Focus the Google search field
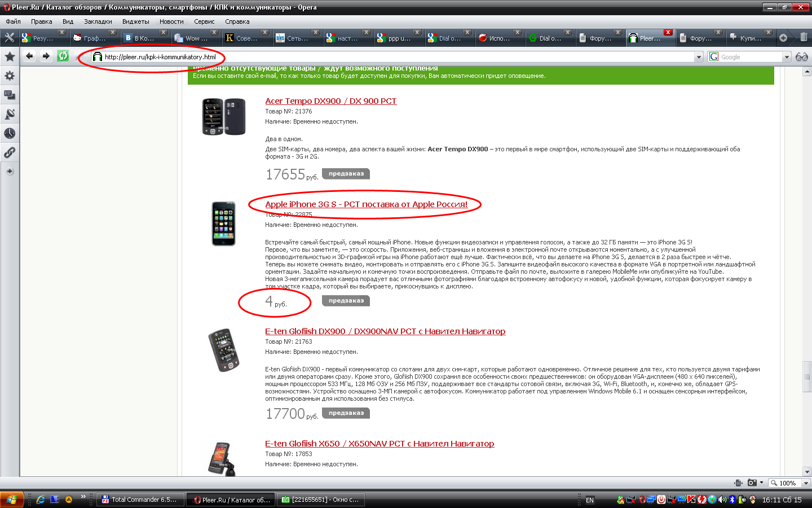The image size is (812, 508). coord(751,57)
